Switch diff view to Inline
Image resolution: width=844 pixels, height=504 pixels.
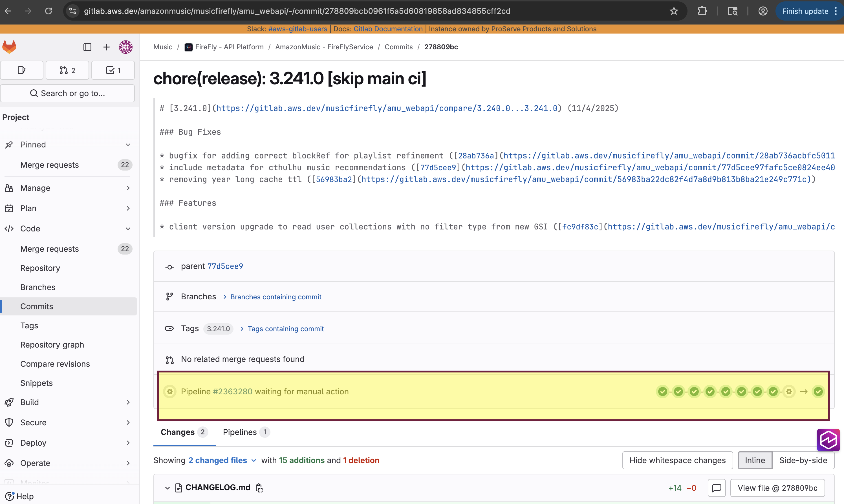755,460
